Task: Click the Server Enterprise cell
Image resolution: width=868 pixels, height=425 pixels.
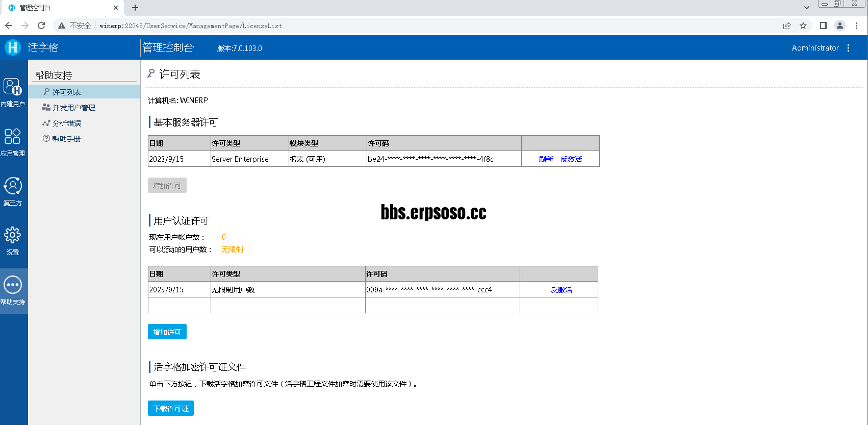Action: click(x=250, y=159)
